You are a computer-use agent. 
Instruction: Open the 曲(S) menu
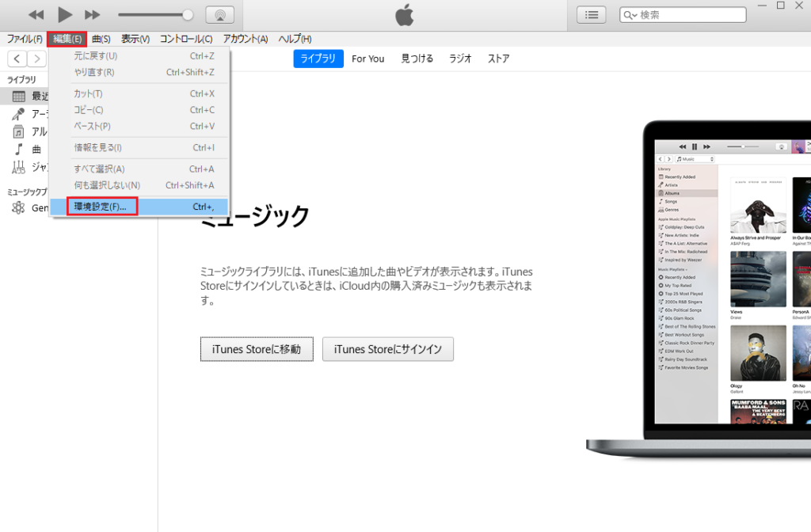tap(101, 39)
